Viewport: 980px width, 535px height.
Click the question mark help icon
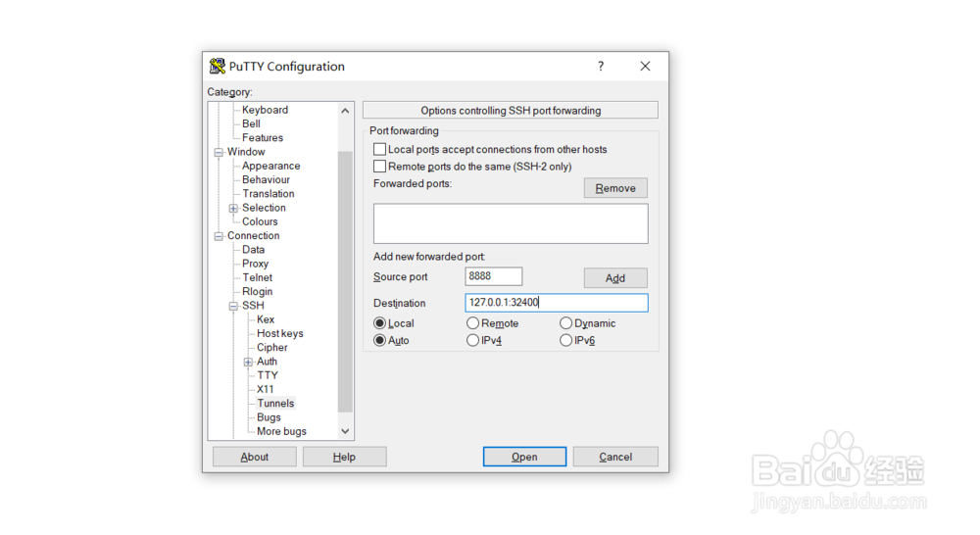pyautogui.click(x=601, y=67)
